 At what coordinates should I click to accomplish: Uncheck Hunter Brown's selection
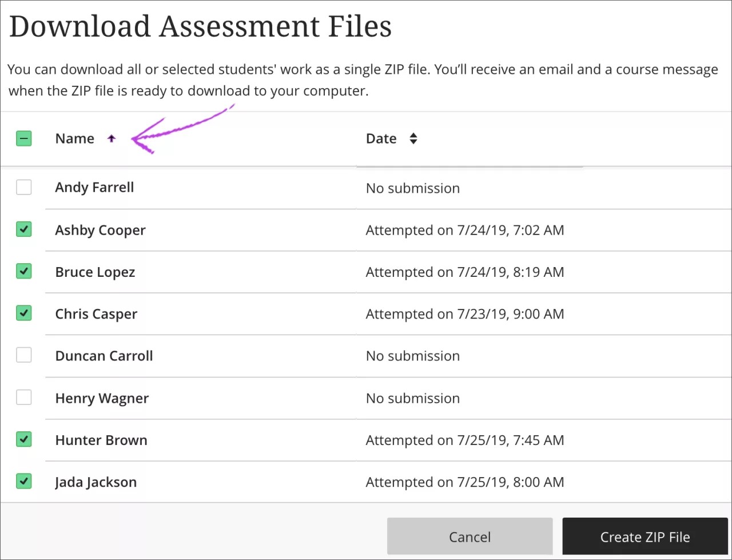click(23, 439)
